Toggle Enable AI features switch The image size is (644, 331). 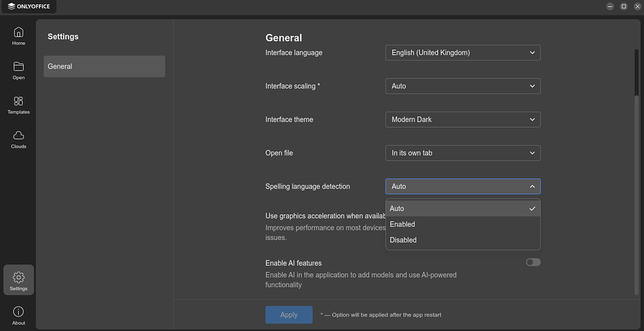point(533,262)
